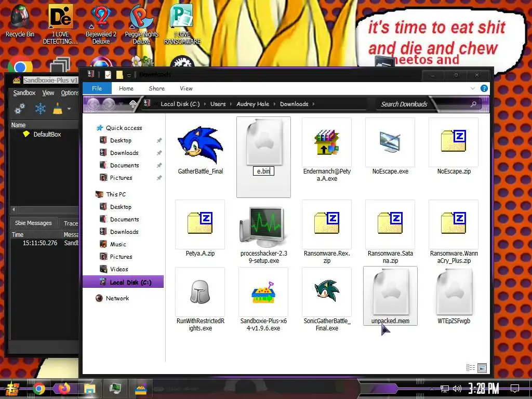
Task: Select the NoEscape.exe file
Action: 390,147
